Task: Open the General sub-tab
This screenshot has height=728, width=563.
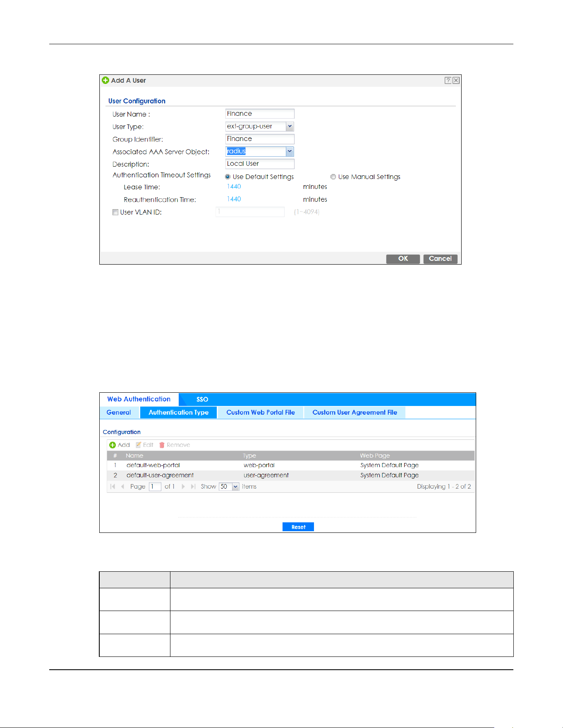Action: [119, 413]
